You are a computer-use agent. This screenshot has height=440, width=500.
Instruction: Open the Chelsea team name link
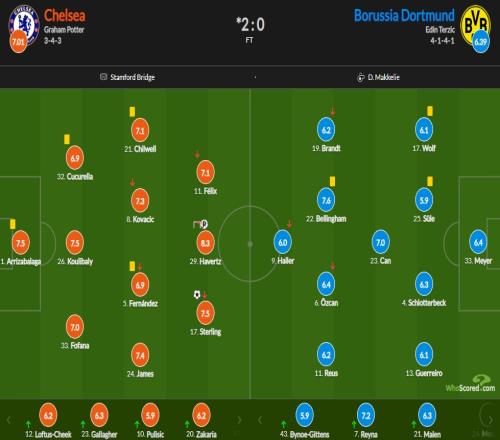(65, 15)
